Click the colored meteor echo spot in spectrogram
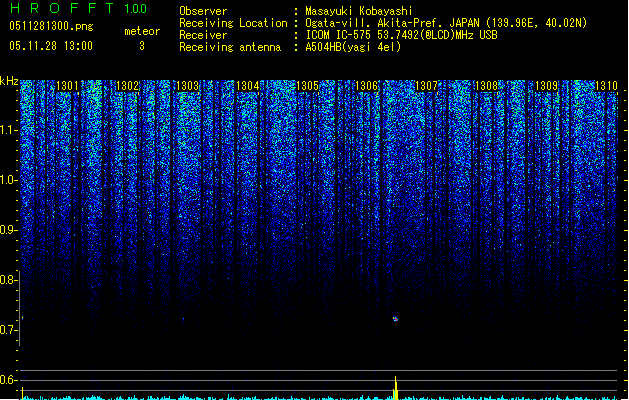This screenshot has height=400, width=629. pos(396,319)
